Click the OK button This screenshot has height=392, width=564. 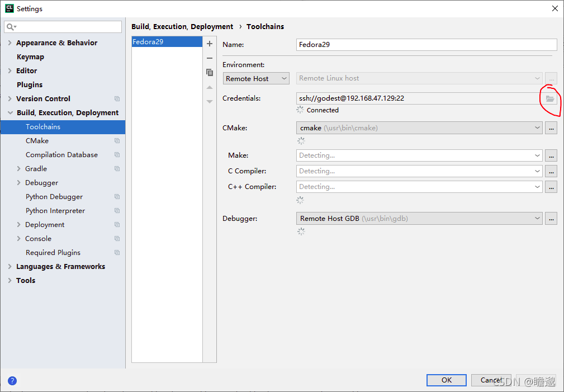(x=447, y=380)
